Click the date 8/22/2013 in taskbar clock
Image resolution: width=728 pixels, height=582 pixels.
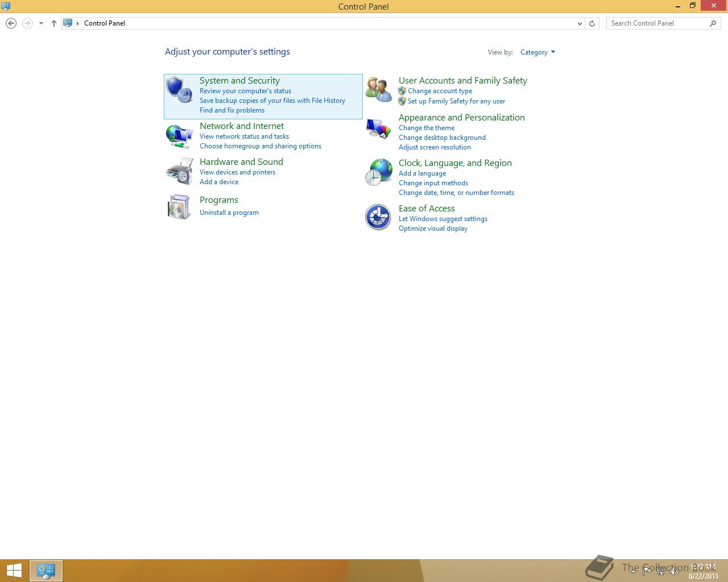tap(704, 576)
